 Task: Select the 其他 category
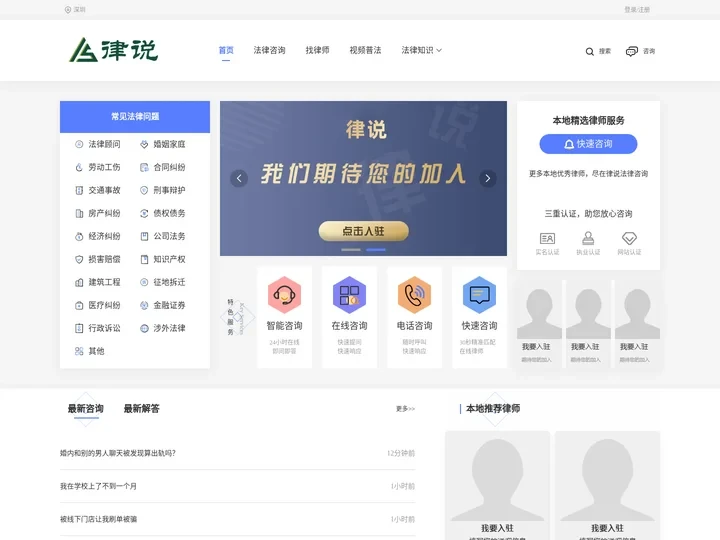[x=90, y=351]
